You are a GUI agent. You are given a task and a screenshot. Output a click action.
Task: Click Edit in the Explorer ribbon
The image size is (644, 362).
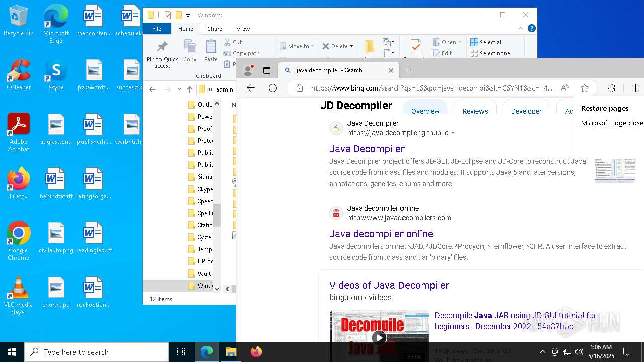(442, 53)
